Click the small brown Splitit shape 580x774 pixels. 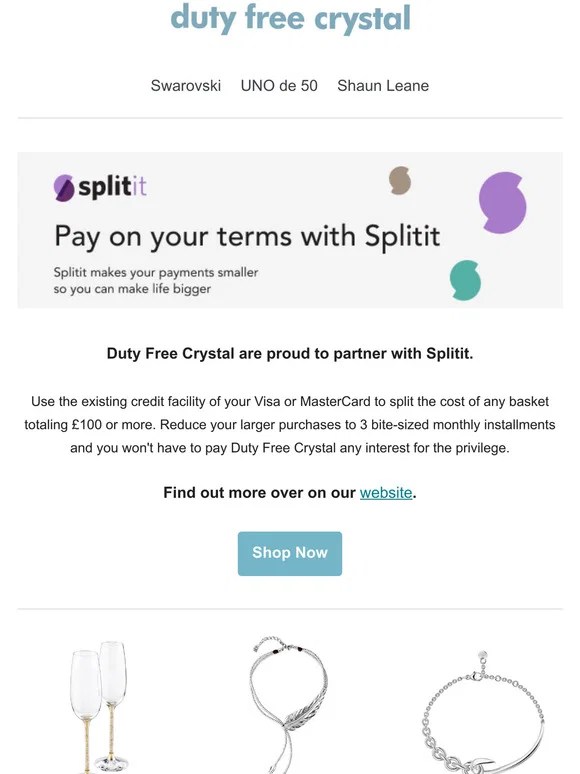(400, 180)
